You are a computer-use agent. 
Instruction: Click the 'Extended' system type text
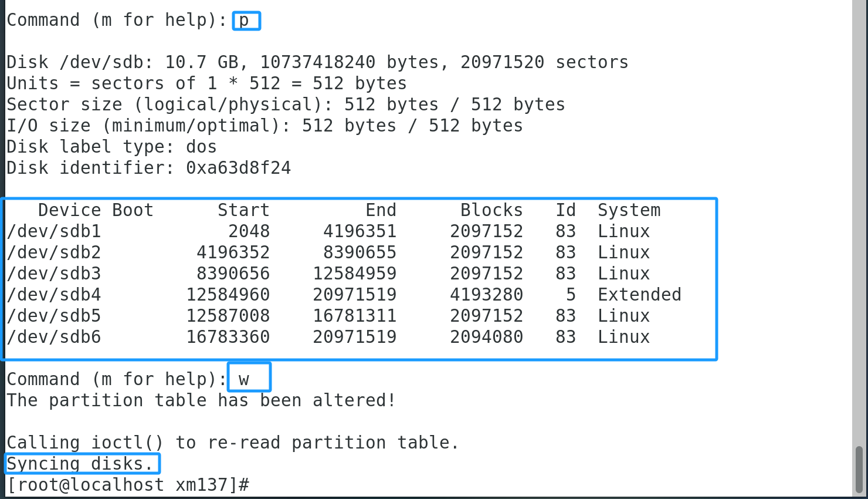click(639, 295)
